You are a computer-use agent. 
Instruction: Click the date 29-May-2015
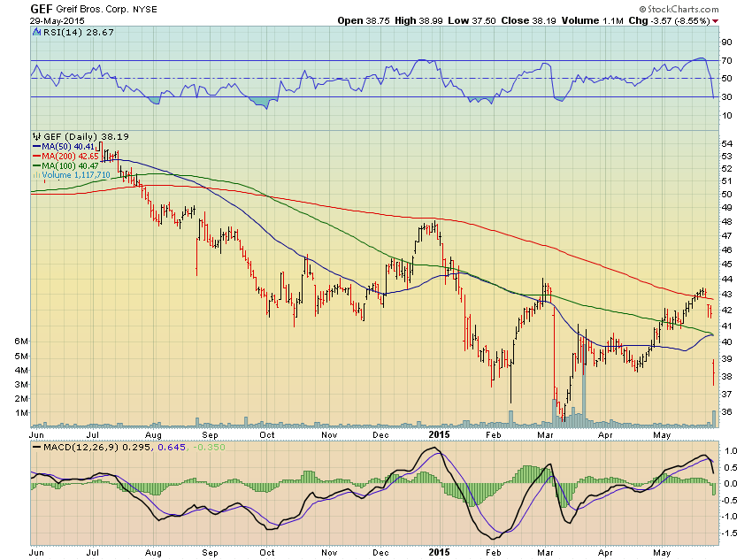[x=58, y=21]
